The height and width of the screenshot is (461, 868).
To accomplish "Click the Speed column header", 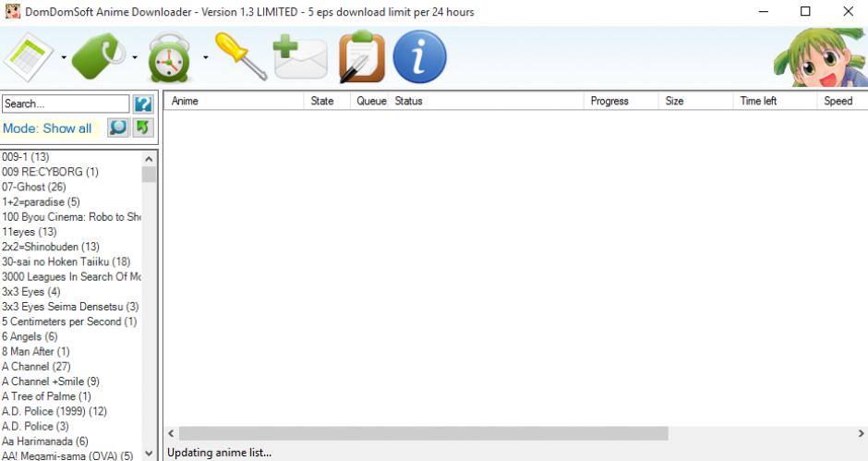I will (x=842, y=101).
